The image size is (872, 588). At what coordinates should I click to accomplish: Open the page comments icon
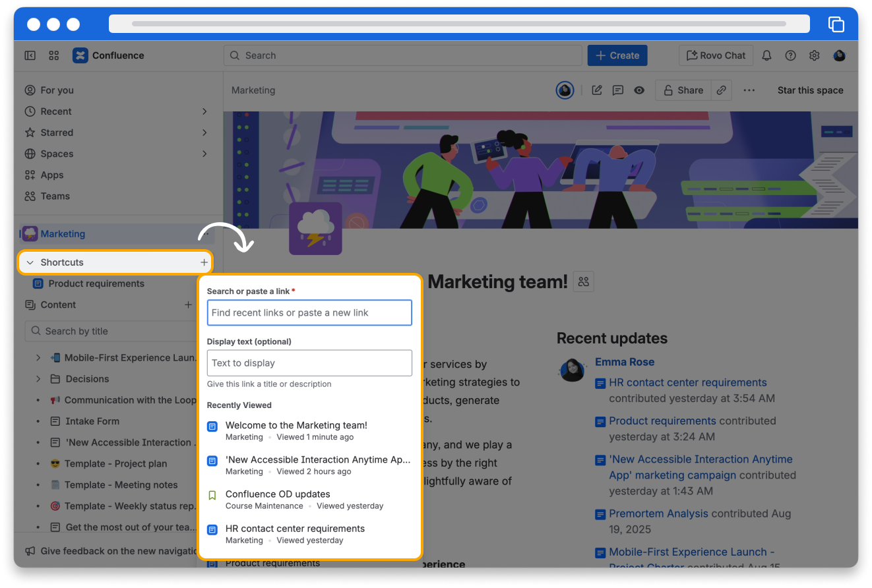coord(618,90)
